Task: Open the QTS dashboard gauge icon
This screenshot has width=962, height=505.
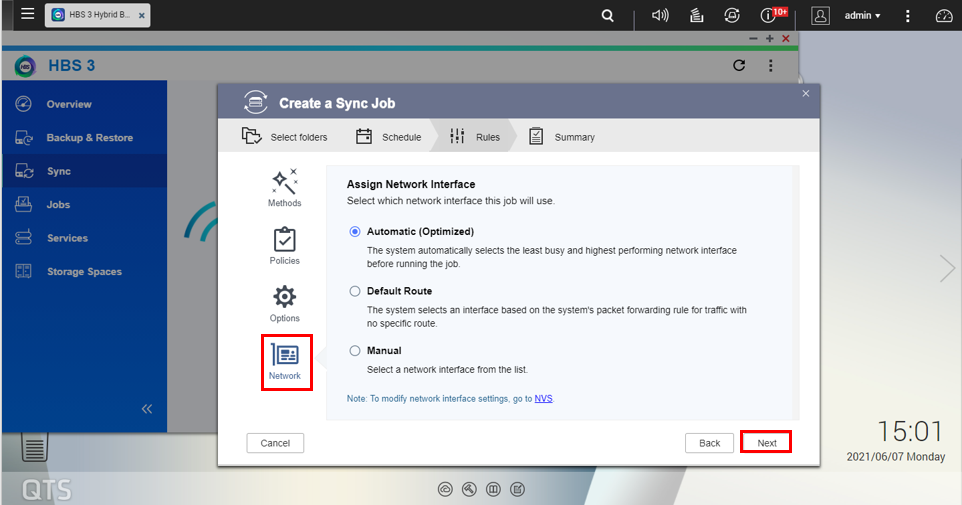Action: [x=944, y=16]
